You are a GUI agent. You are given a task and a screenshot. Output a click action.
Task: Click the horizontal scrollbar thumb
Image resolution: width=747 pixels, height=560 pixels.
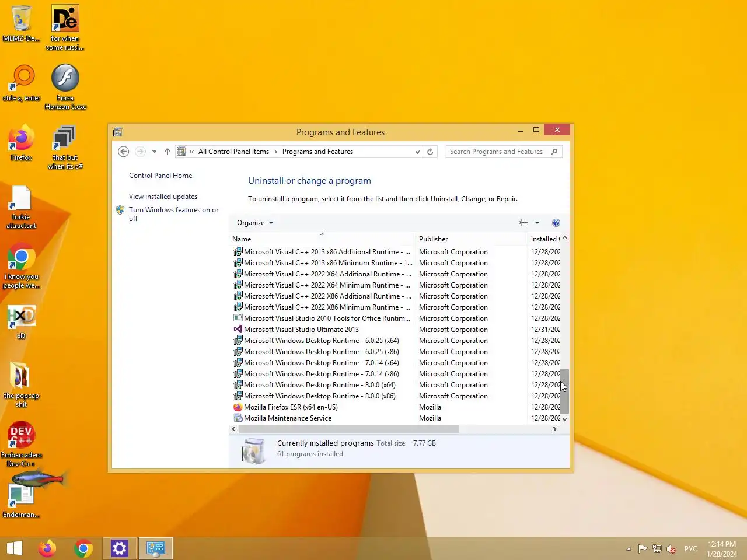[x=348, y=429]
